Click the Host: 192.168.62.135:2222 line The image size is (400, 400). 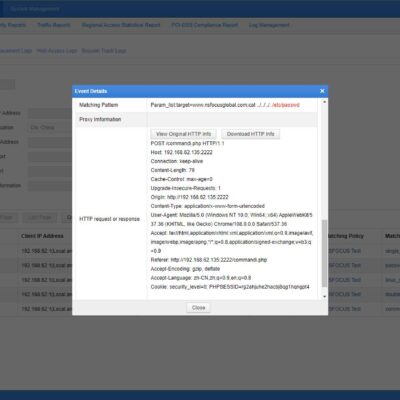pos(181,152)
